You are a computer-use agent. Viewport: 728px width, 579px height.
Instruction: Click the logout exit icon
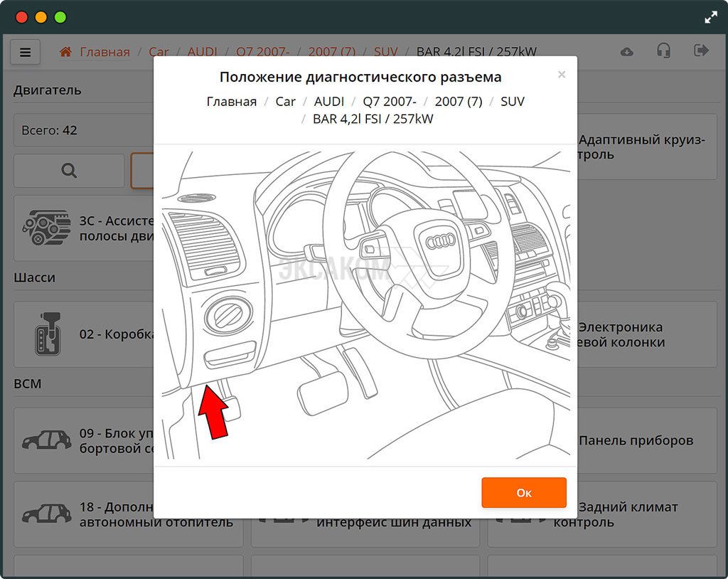(701, 51)
